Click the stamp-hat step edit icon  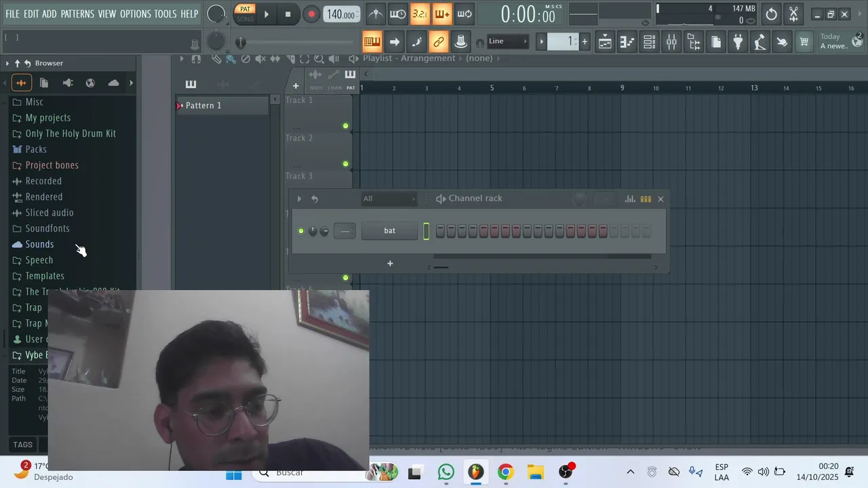tap(461, 41)
